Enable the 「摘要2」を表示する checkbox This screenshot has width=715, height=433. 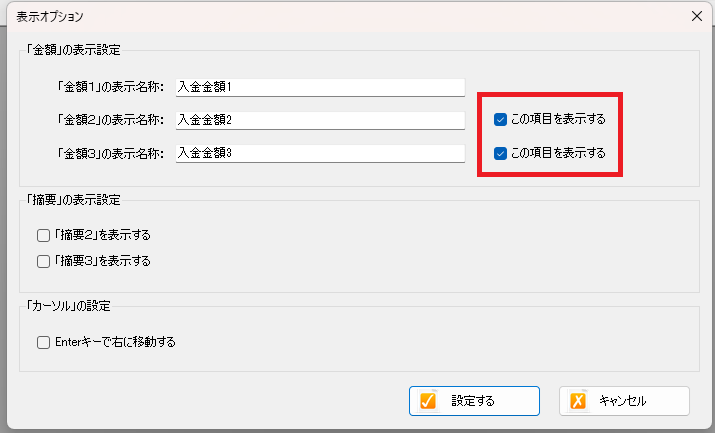43,235
